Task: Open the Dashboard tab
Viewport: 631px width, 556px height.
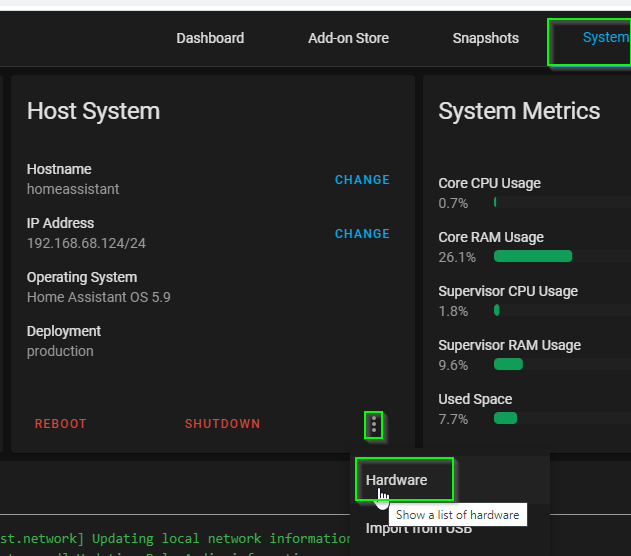Action: pos(210,38)
